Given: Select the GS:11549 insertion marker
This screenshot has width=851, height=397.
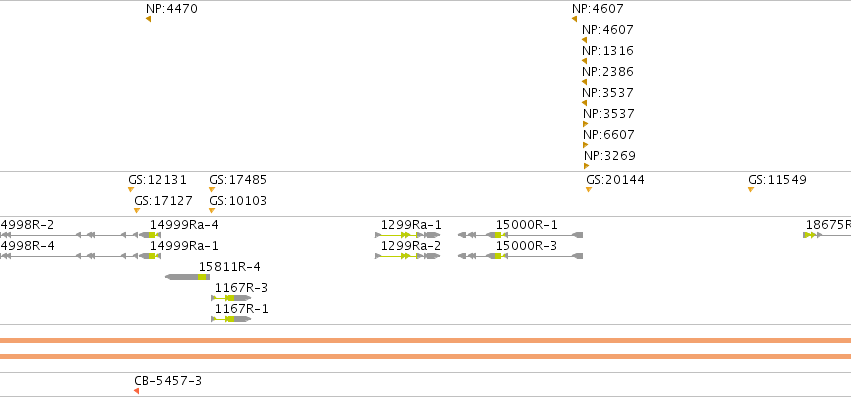Looking at the screenshot, I should coord(751,190).
